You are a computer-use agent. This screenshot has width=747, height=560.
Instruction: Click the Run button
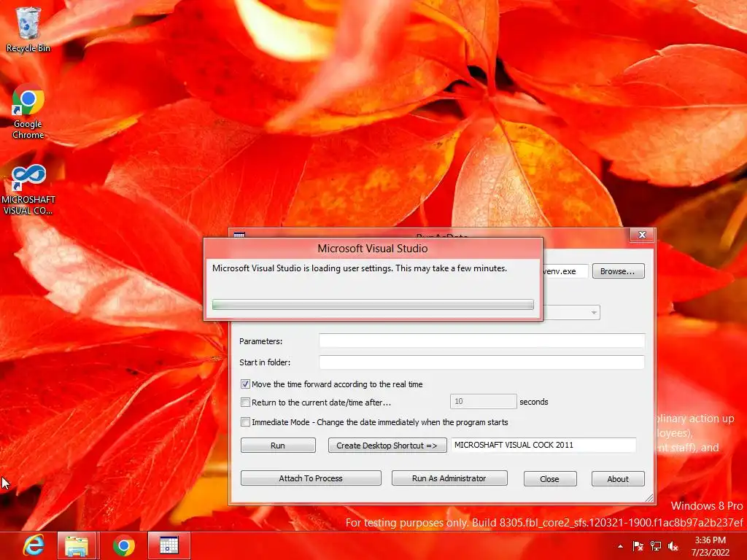[x=278, y=446]
